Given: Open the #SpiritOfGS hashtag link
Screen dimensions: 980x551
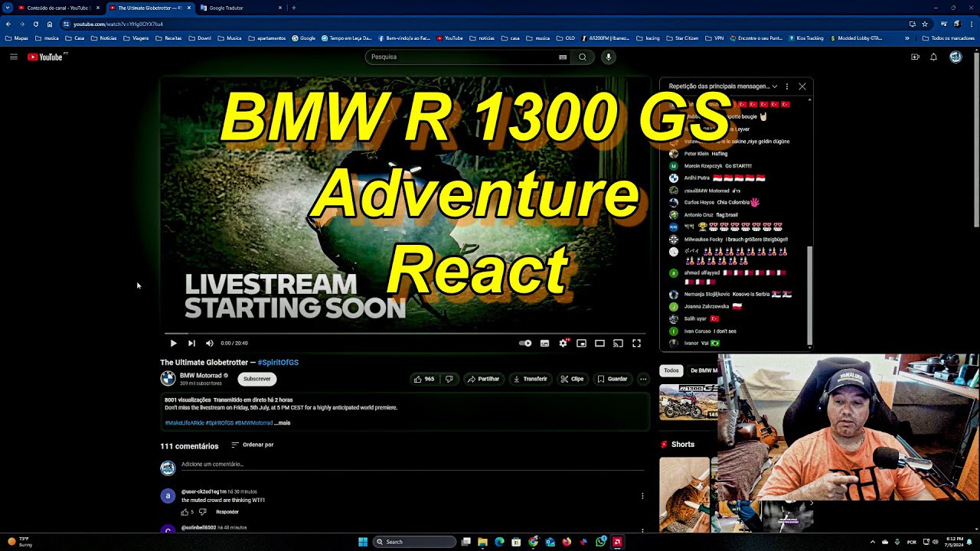Looking at the screenshot, I should point(278,362).
